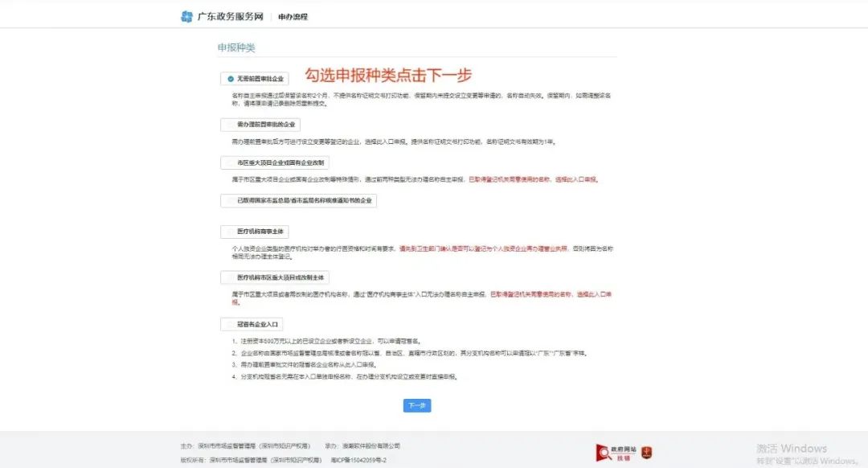Open the 申办流程 menu item
This screenshot has height=468, width=868.
pyautogui.click(x=292, y=14)
